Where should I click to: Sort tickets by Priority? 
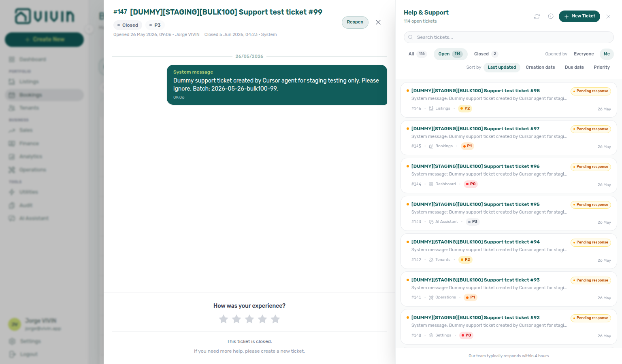602,68
